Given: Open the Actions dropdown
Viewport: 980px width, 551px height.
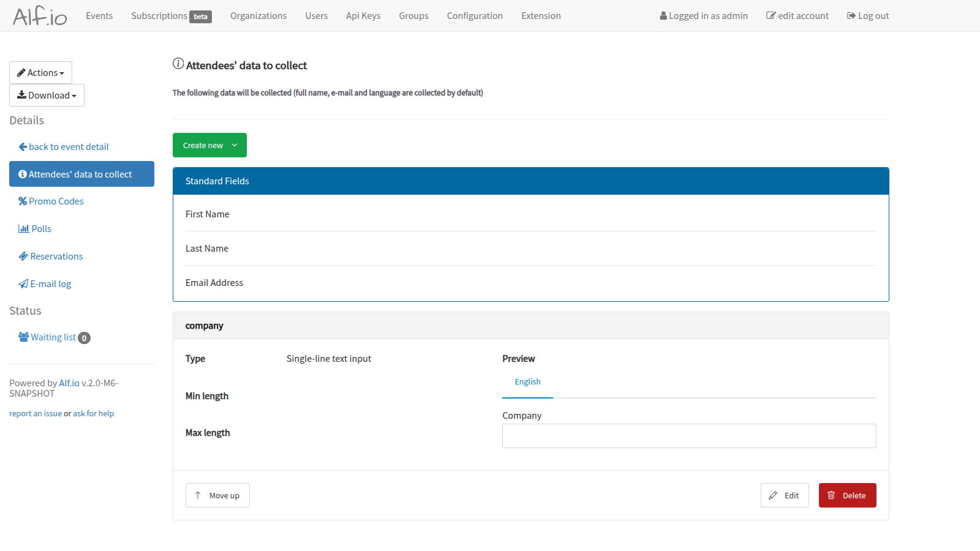Looking at the screenshot, I should tap(40, 73).
